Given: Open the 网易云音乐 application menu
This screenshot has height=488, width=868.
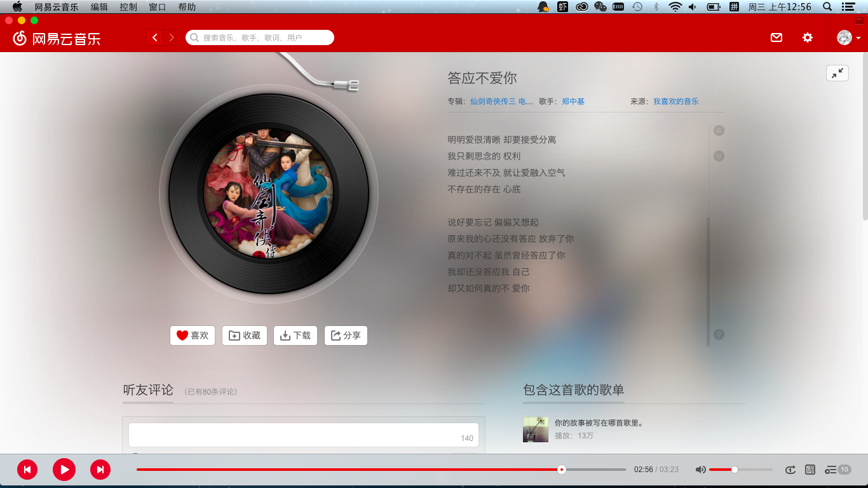Looking at the screenshot, I should coord(57,7).
